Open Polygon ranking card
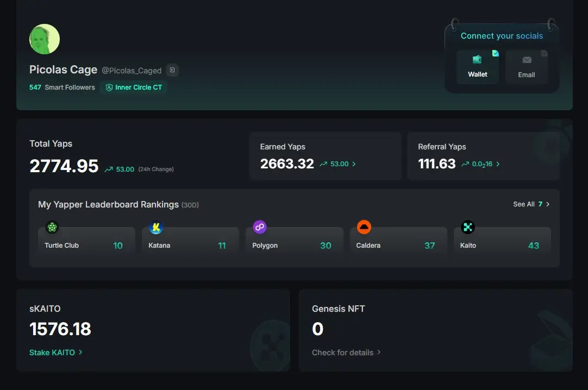 pos(295,242)
